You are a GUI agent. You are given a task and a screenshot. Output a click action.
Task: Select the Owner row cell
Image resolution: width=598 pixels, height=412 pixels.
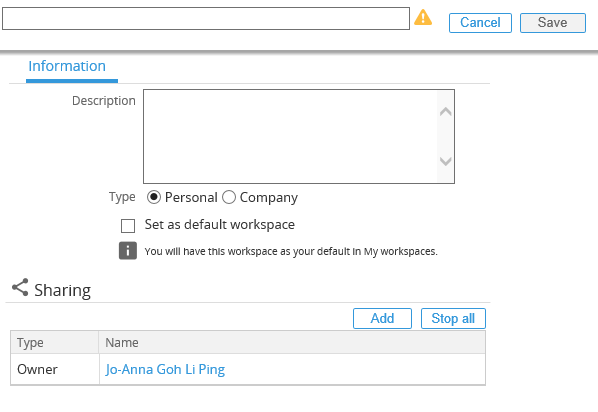tap(55, 369)
